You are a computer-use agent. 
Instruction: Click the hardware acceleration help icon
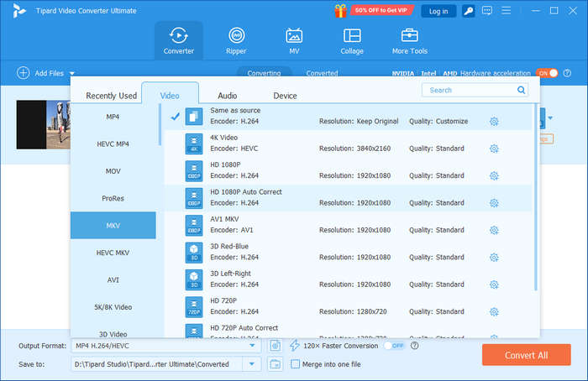[567, 73]
